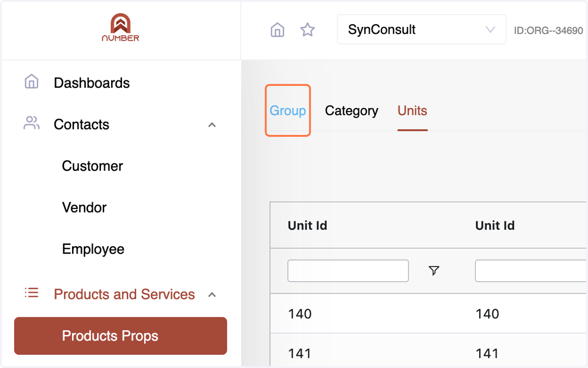This screenshot has height=368, width=588.
Task: Click the home icon in top bar
Action: (277, 30)
